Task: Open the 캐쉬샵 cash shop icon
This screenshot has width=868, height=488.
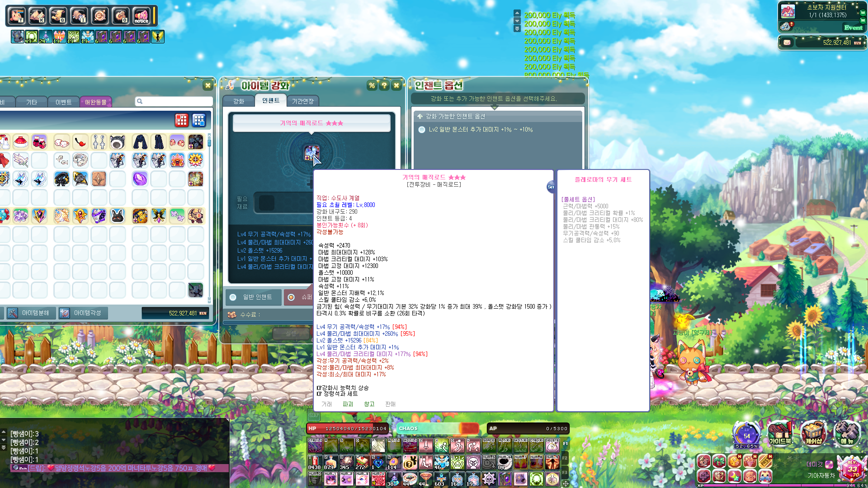Action: tap(813, 432)
